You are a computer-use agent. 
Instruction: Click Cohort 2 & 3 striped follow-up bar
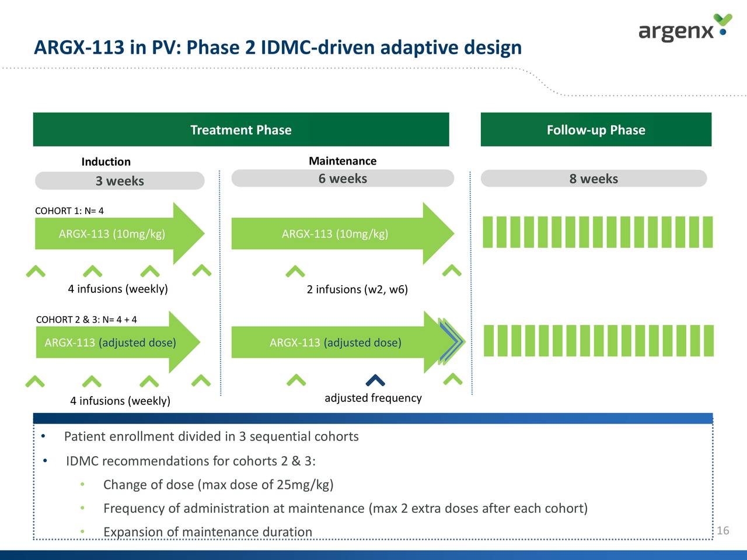click(598, 340)
